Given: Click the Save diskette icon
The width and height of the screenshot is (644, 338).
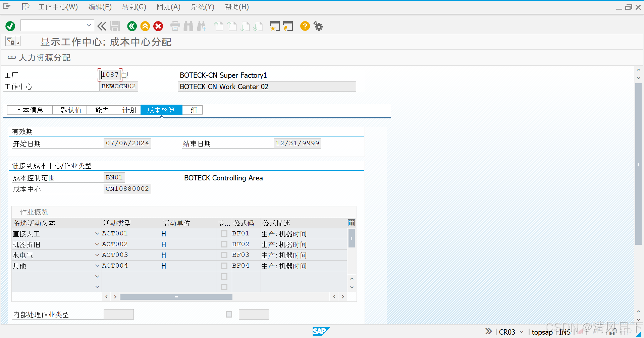Looking at the screenshot, I should coord(115,26).
